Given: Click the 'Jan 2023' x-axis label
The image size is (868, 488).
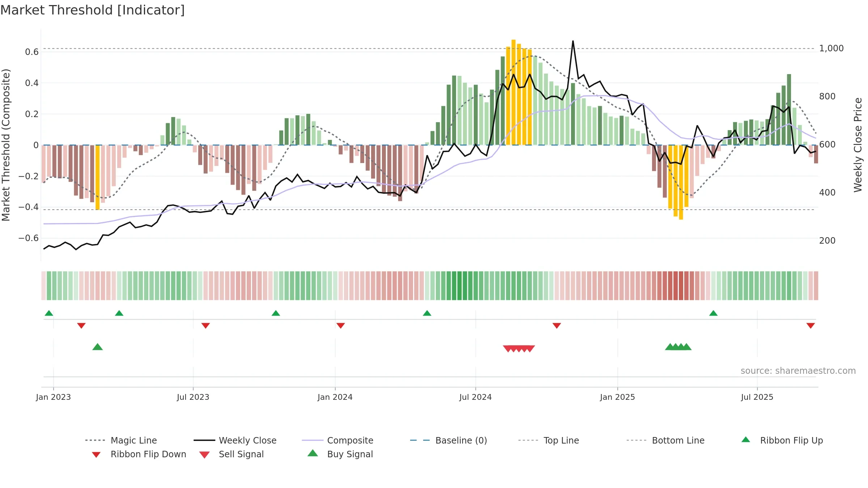Looking at the screenshot, I should pyautogui.click(x=54, y=397).
